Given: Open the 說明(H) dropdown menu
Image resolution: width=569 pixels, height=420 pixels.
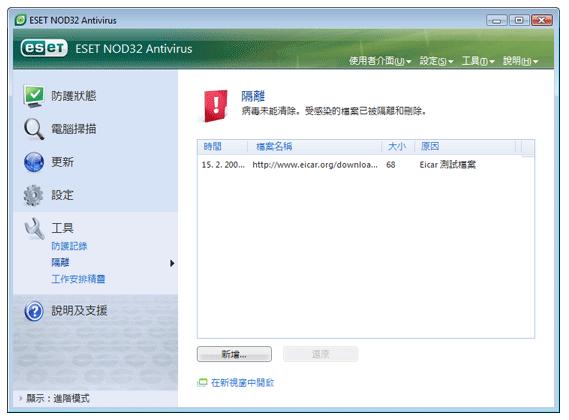Looking at the screenshot, I should click(x=520, y=61).
